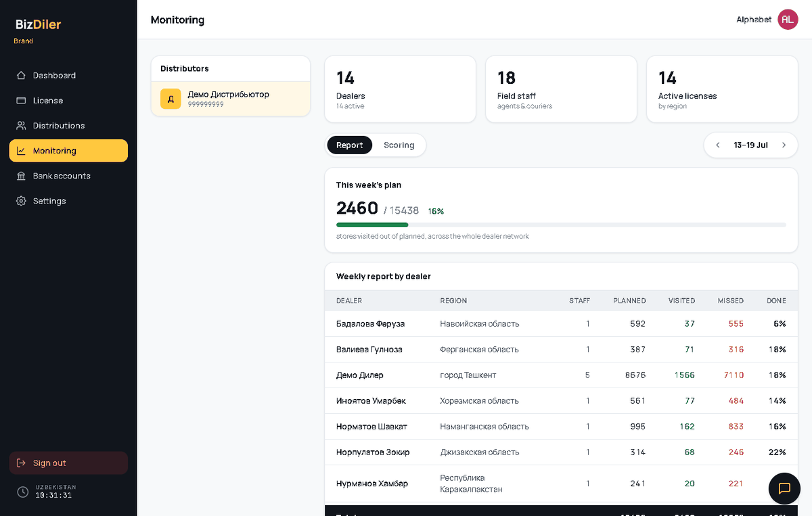Go to previous week with left chevron

click(718, 145)
